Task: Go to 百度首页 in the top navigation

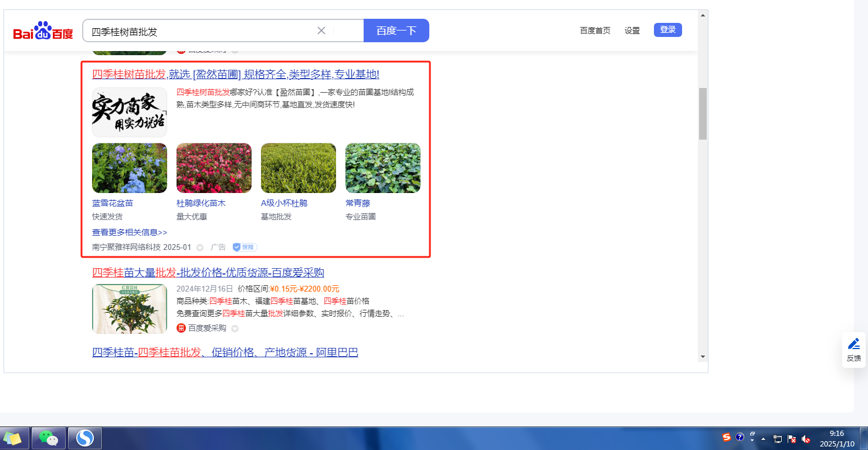Action: pyautogui.click(x=595, y=31)
